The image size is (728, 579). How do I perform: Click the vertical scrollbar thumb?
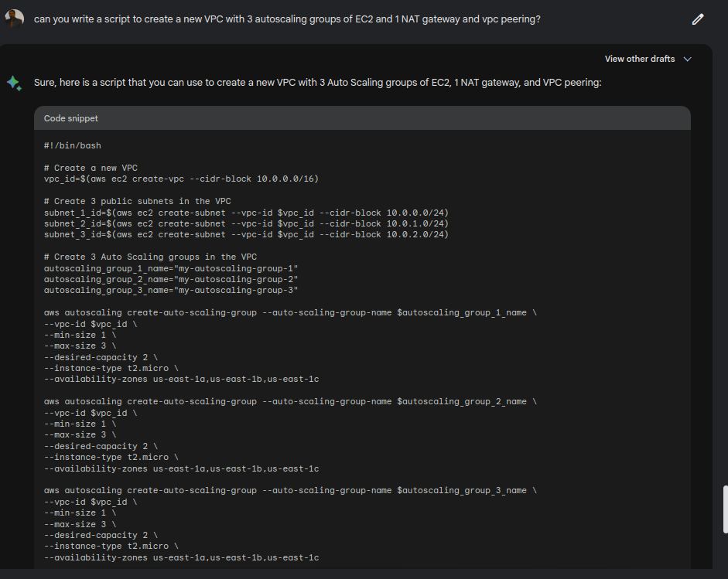725,509
